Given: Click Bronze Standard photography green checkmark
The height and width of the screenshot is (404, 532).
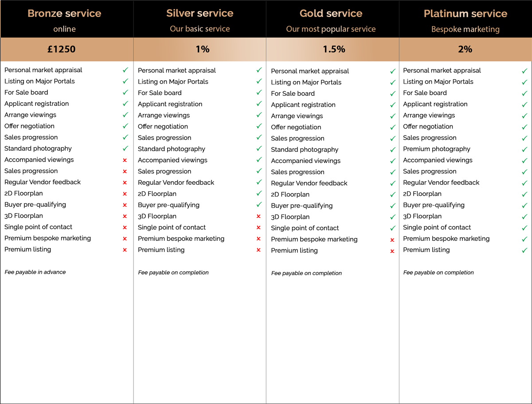Looking at the screenshot, I should coord(125,148).
